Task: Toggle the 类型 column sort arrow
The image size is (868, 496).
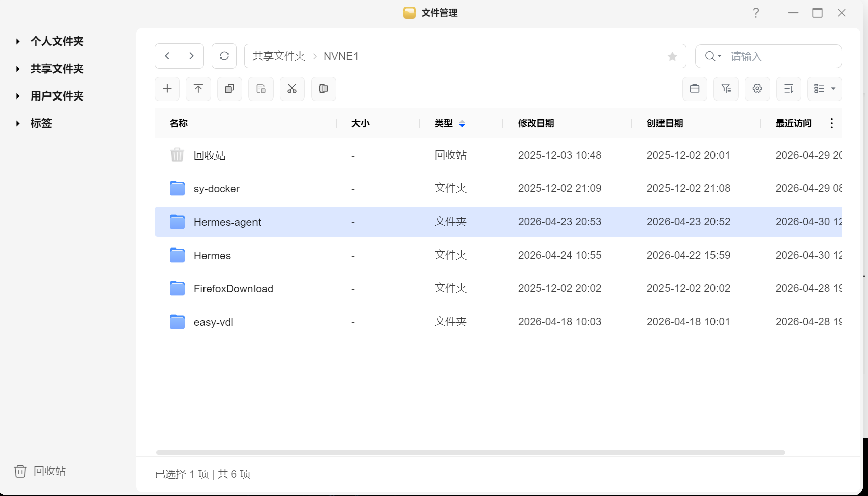Action: pos(462,124)
